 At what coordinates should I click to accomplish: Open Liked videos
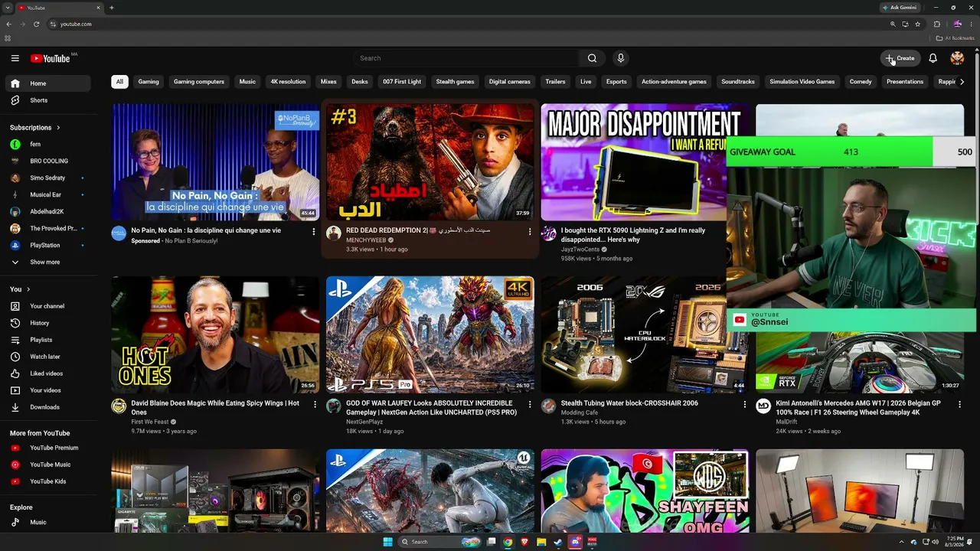(47, 373)
